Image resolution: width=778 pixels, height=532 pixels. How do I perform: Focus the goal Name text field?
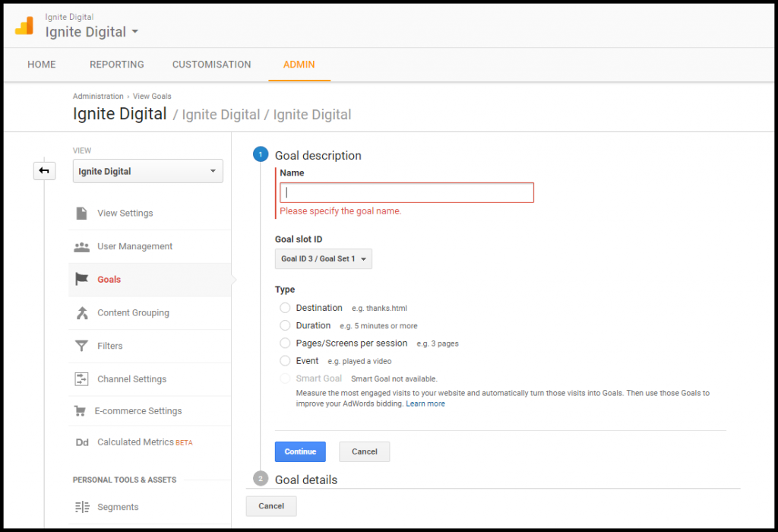[x=406, y=193]
